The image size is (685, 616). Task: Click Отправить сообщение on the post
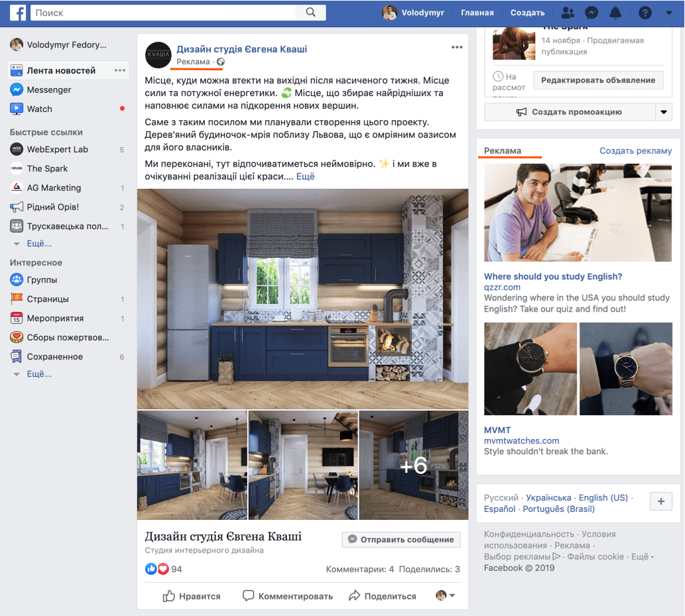pyautogui.click(x=401, y=539)
